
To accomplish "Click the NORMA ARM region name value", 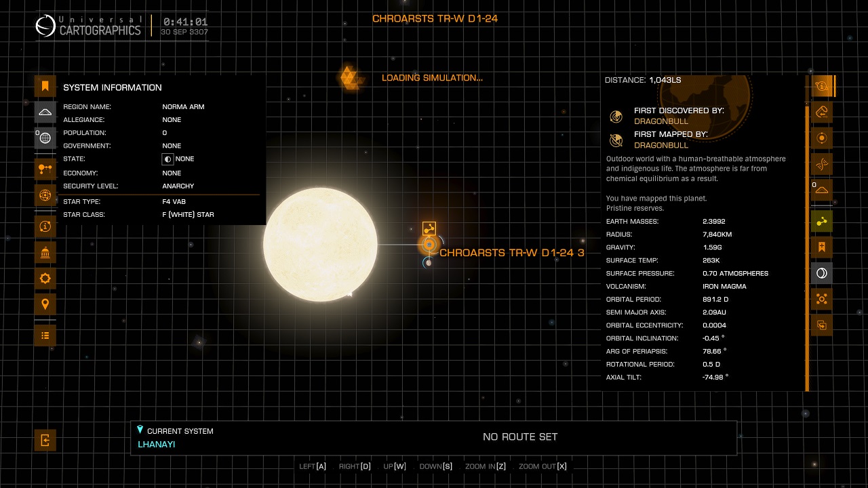I will click(183, 107).
